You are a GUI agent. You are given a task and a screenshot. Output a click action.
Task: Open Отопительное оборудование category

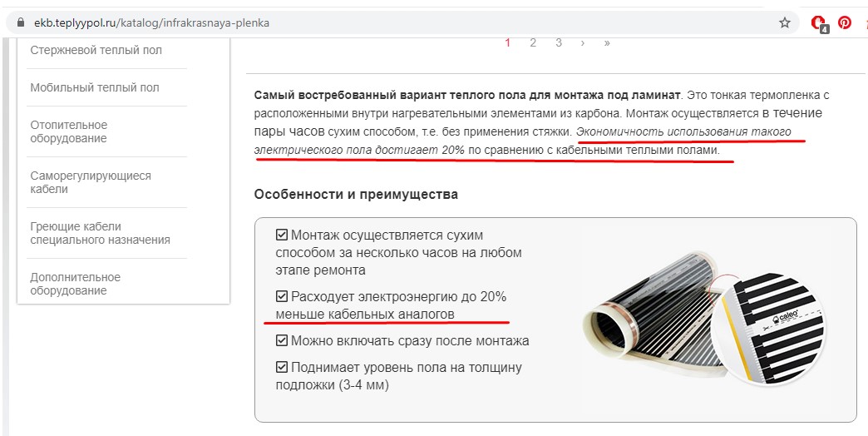69,131
